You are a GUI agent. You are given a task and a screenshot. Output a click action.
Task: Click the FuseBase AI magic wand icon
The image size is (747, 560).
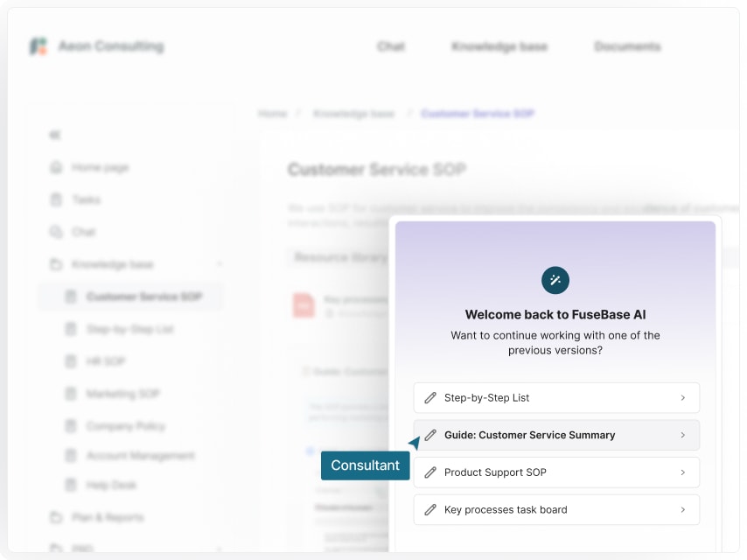(555, 280)
